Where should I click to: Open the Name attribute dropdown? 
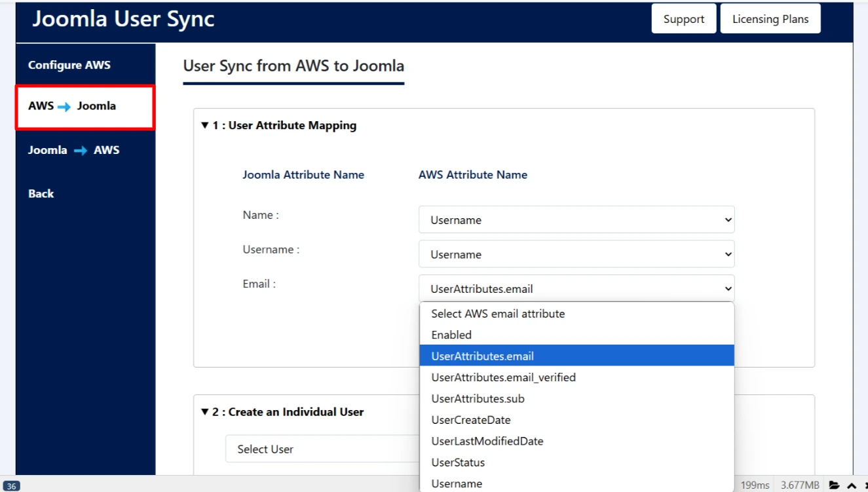pyautogui.click(x=576, y=219)
